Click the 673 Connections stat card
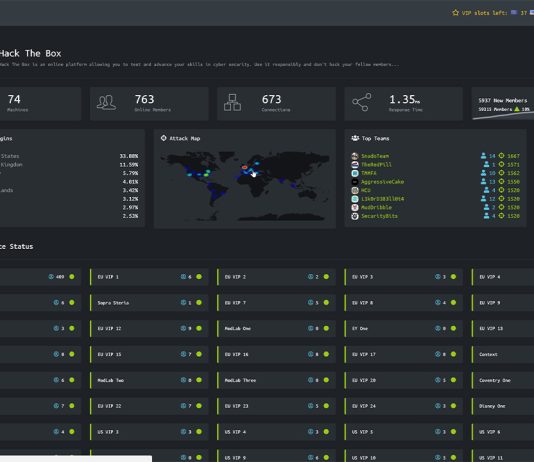 pos(276,103)
